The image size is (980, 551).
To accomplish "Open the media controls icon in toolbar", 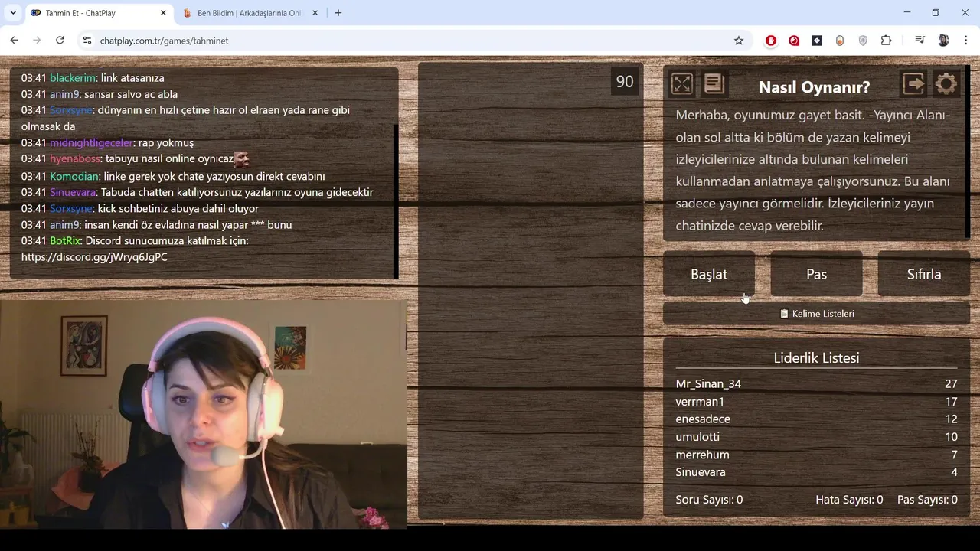I will (920, 41).
